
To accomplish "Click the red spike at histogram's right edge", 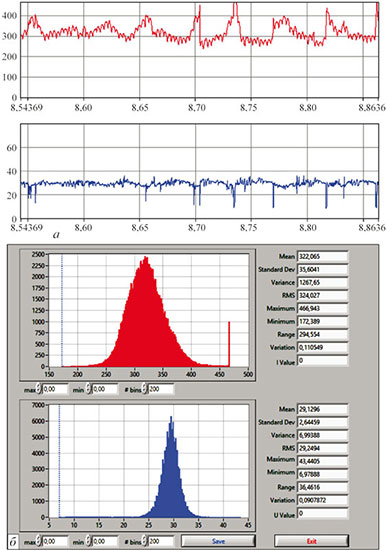I will click(229, 344).
